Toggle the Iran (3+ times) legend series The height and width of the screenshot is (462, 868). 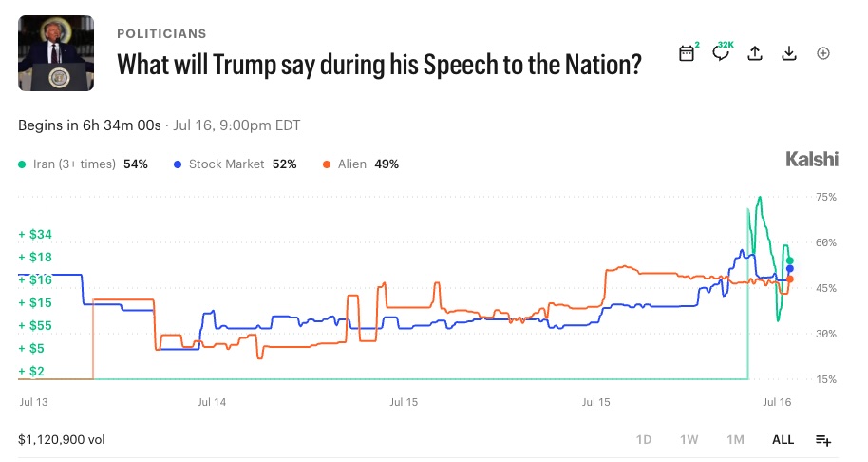pyautogui.click(x=83, y=164)
